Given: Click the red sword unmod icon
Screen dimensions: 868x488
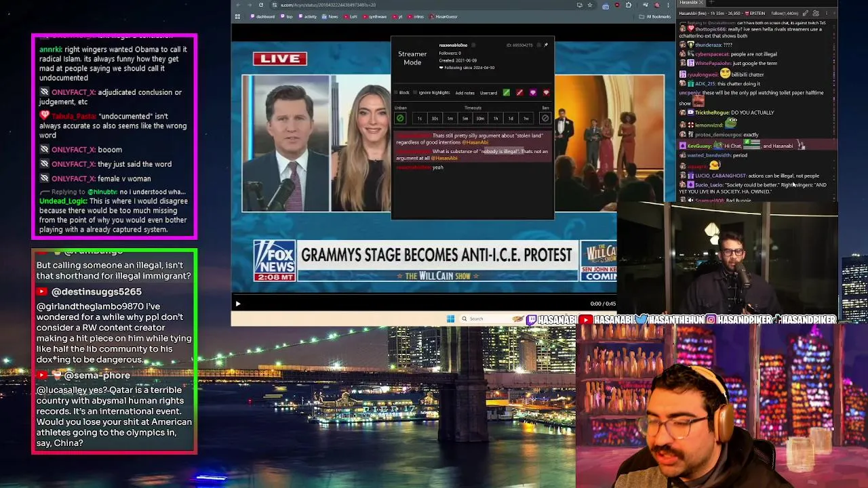Looking at the screenshot, I should [x=519, y=92].
